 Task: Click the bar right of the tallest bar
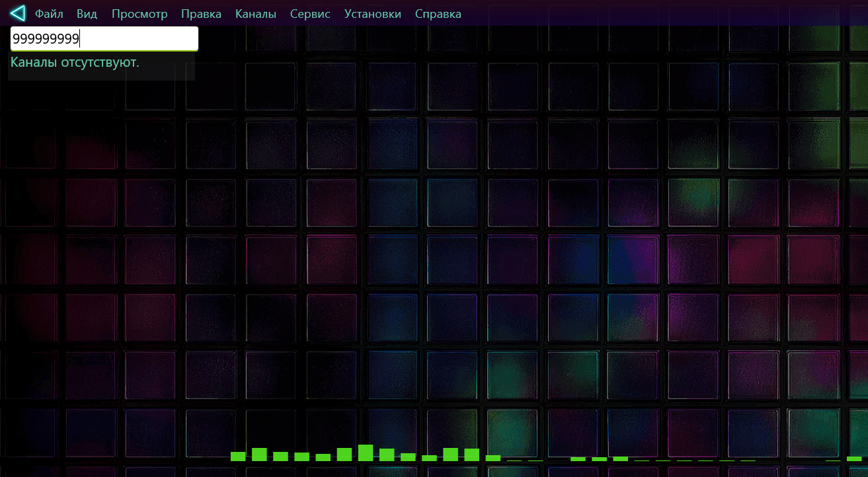coord(387,455)
